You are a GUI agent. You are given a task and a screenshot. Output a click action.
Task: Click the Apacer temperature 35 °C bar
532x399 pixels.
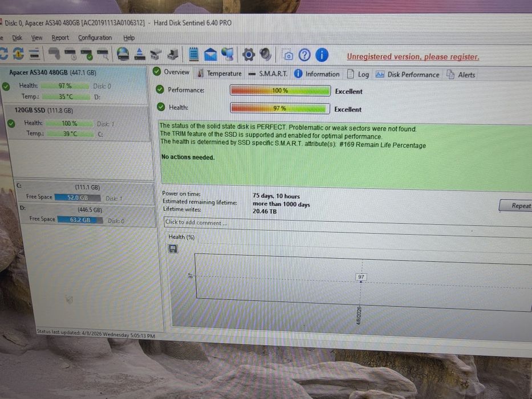tap(66, 97)
